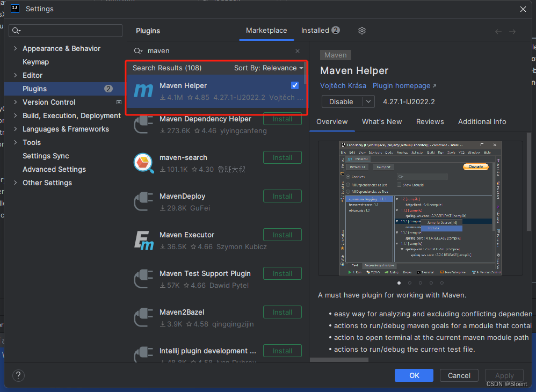Install Intellij plugin development plugin
536x392 pixels.
pyautogui.click(x=283, y=351)
